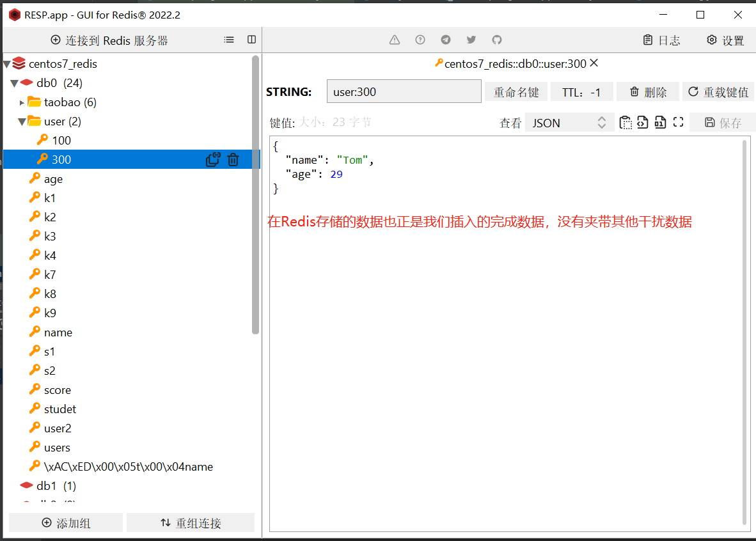Delete key 300 with the trash icon
756x541 pixels.
(x=233, y=160)
